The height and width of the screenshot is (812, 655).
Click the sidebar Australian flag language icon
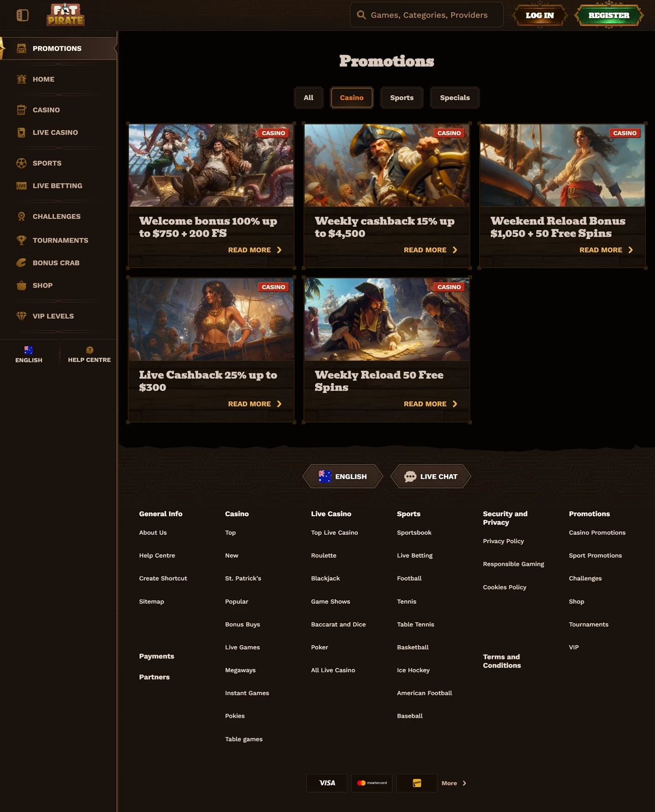(28, 350)
